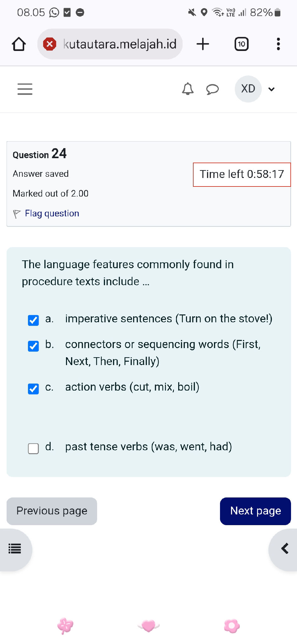Tap the XD user avatar
Screen dimensions: 297x644
coord(248,89)
